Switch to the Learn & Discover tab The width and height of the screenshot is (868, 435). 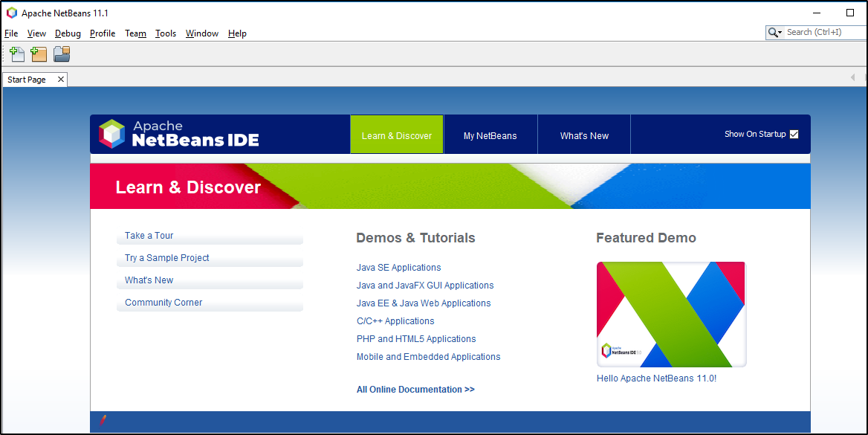pyautogui.click(x=397, y=135)
